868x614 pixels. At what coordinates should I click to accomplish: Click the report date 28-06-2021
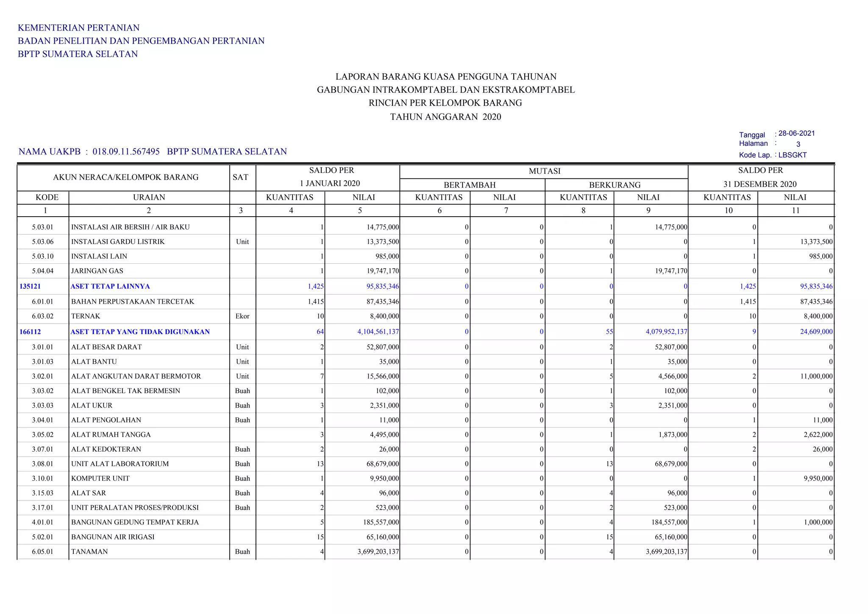(796, 133)
